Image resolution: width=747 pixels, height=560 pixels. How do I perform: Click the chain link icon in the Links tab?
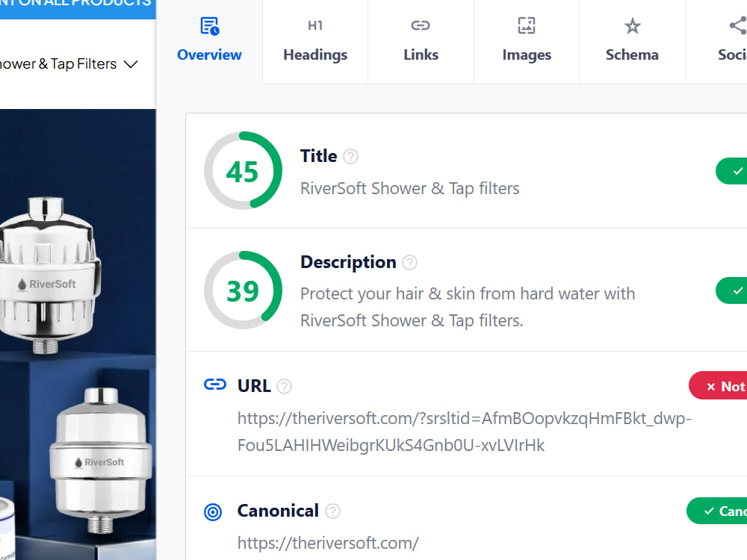pos(421,25)
